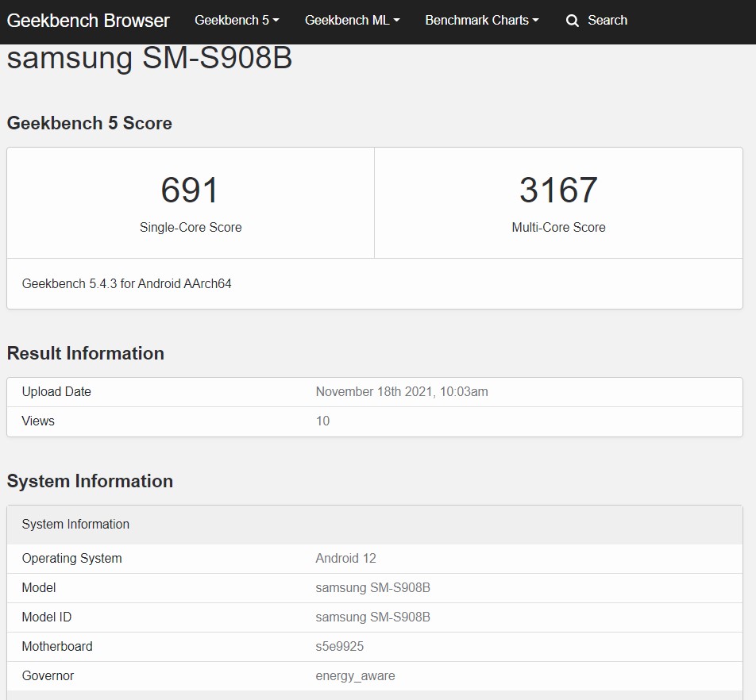Select the 691 single-core score number
756x700 pixels.
(x=190, y=190)
